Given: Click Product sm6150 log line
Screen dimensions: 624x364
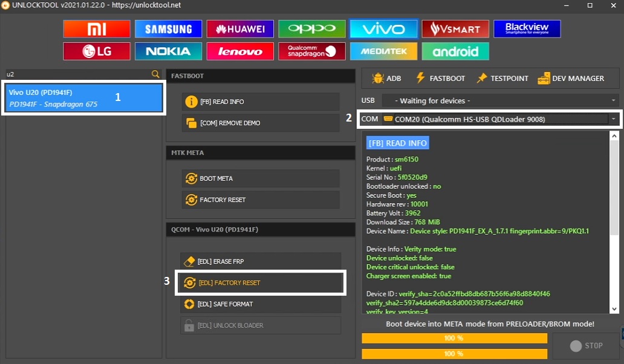Looking at the screenshot, I should coord(392,159).
